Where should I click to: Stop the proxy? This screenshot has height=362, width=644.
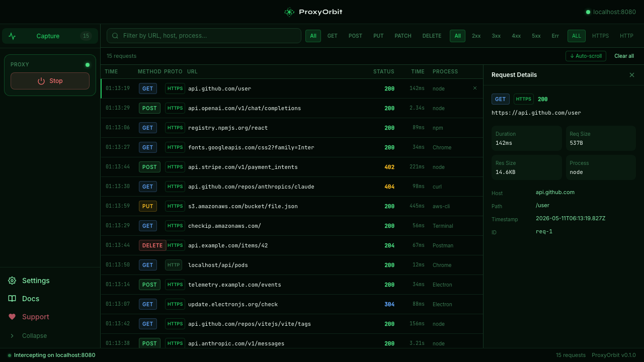[50, 81]
